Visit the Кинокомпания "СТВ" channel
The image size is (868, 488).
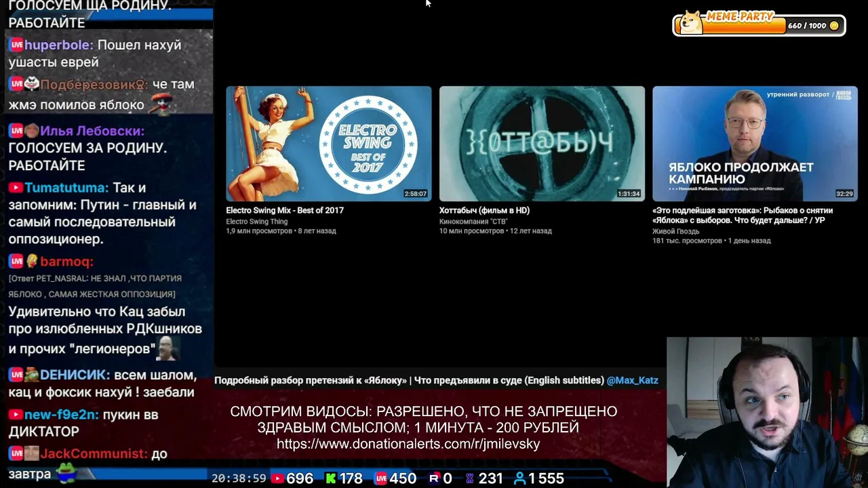pyautogui.click(x=473, y=222)
